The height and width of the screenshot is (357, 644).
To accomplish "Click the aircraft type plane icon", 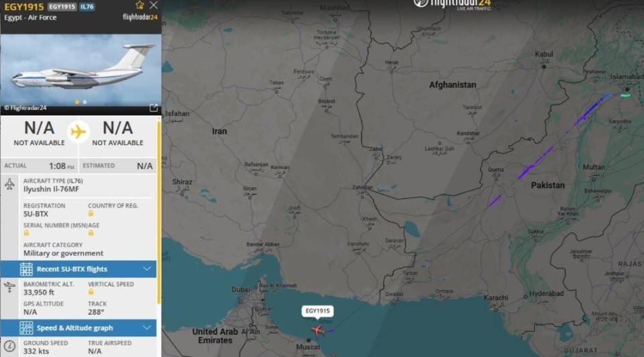I will pyautogui.click(x=10, y=184).
